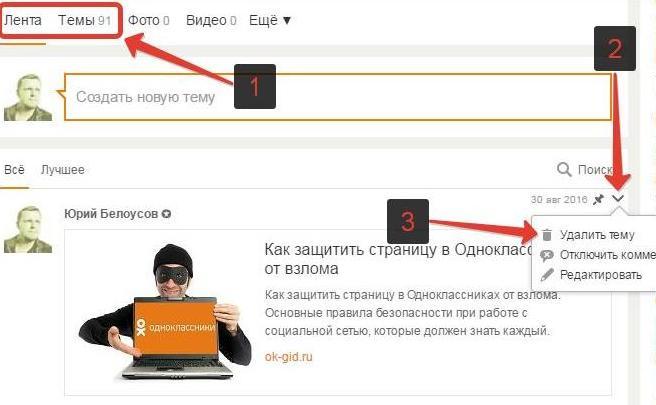This screenshot has width=656, height=405.
Task: Click the pencil edit icon
Action: (547, 275)
